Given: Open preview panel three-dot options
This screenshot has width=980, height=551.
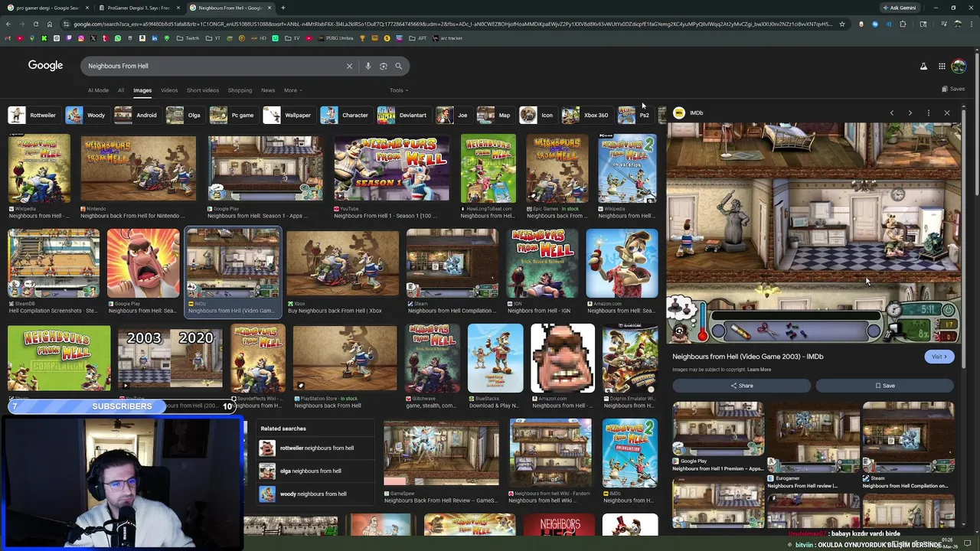Looking at the screenshot, I should tap(928, 113).
